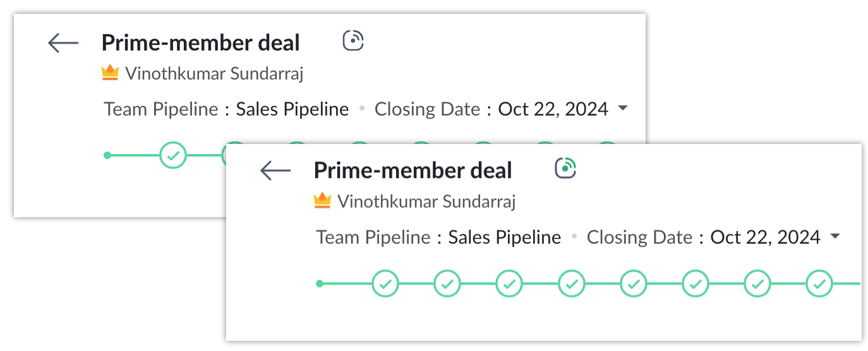The height and width of the screenshot is (351, 868).
Task: Click Vinothkumar Sundarraj owner name in the front panel
Action: point(426,202)
